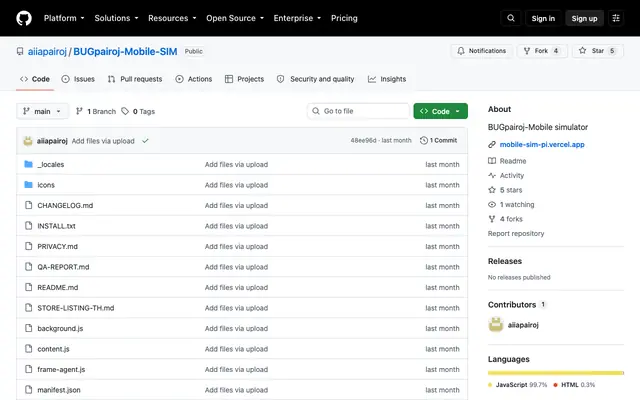Click the fork icon on Fork button
This screenshot has width=640, height=400.
pyautogui.click(x=527, y=51)
